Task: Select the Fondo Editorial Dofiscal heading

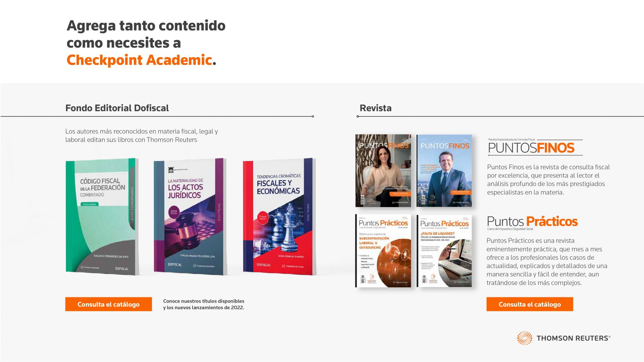Action: click(117, 108)
